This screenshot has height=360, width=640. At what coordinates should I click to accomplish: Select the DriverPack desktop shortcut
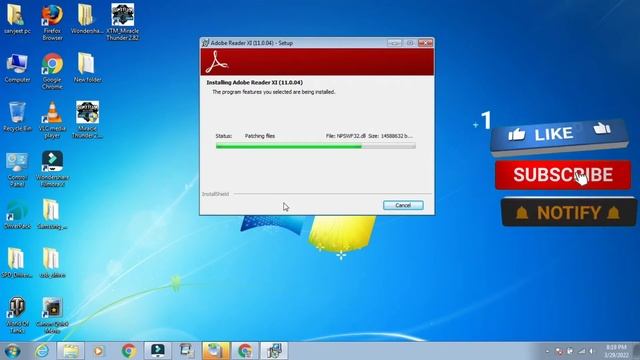[17, 214]
